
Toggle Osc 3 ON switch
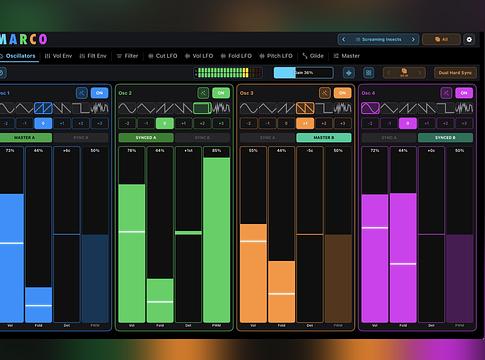(342, 93)
